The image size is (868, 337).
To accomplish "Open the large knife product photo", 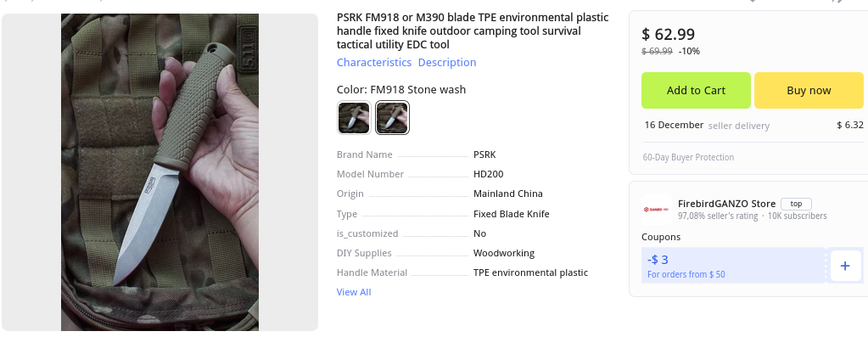I will tap(160, 172).
